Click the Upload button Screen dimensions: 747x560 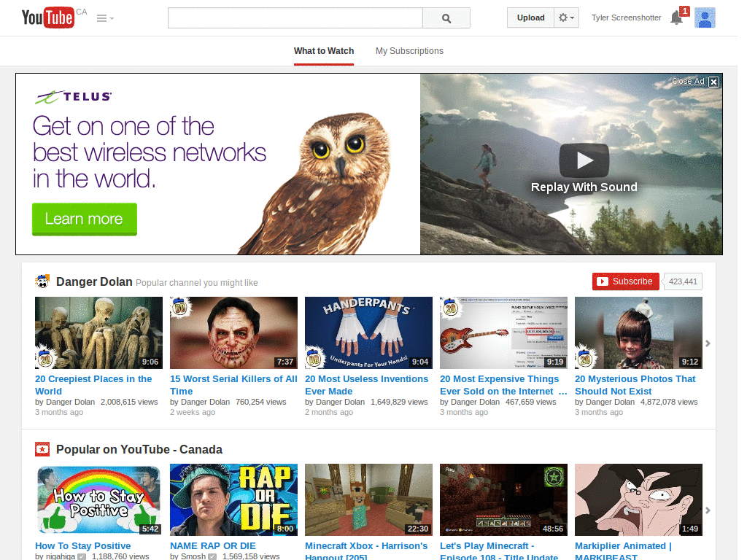(531, 17)
